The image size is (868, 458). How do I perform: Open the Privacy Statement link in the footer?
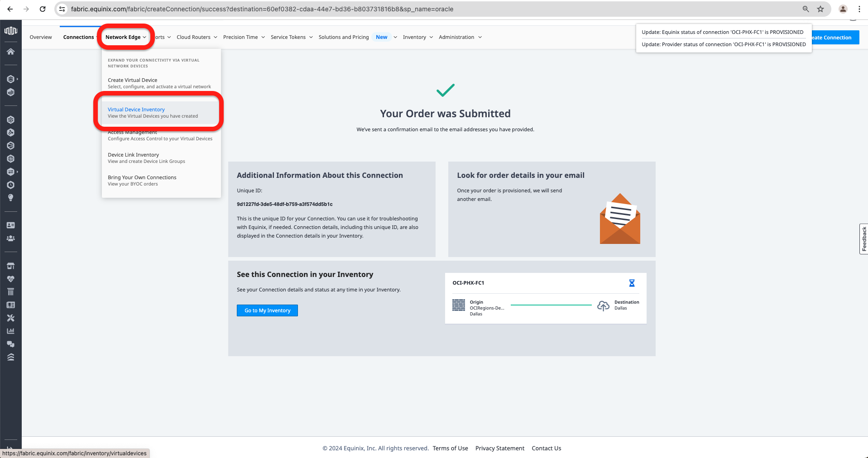(x=500, y=448)
